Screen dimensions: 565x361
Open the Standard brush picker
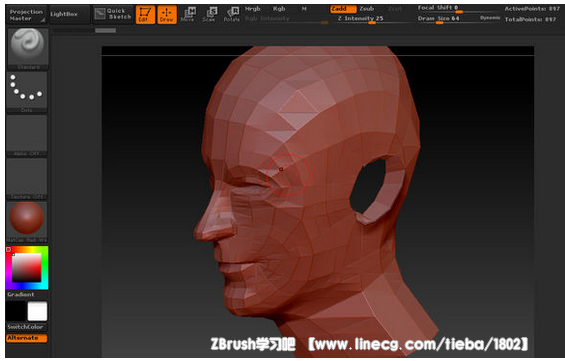tap(28, 49)
